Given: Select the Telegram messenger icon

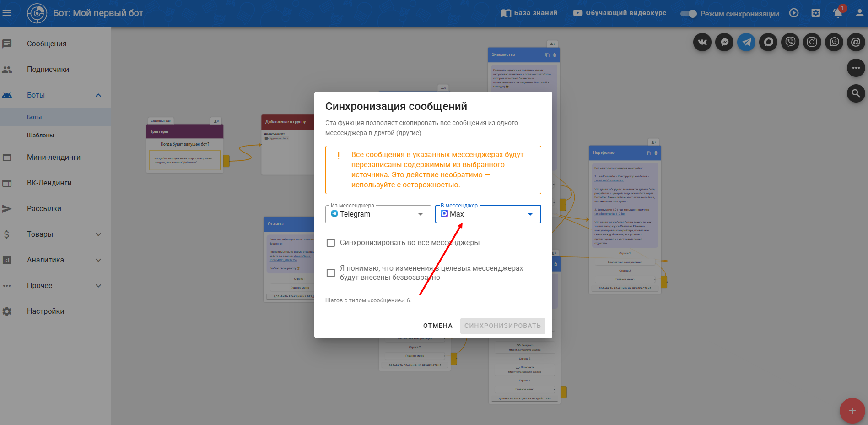Looking at the screenshot, I should [x=746, y=43].
